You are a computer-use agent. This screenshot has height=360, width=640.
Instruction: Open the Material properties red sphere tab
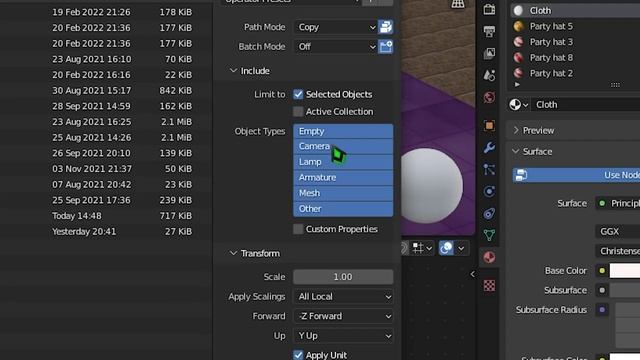point(489,257)
